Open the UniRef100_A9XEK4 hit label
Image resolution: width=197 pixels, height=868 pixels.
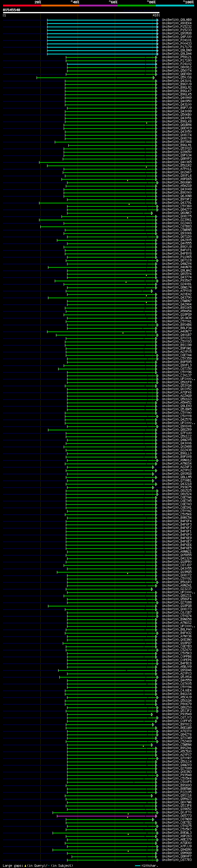(x=177, y=23)
